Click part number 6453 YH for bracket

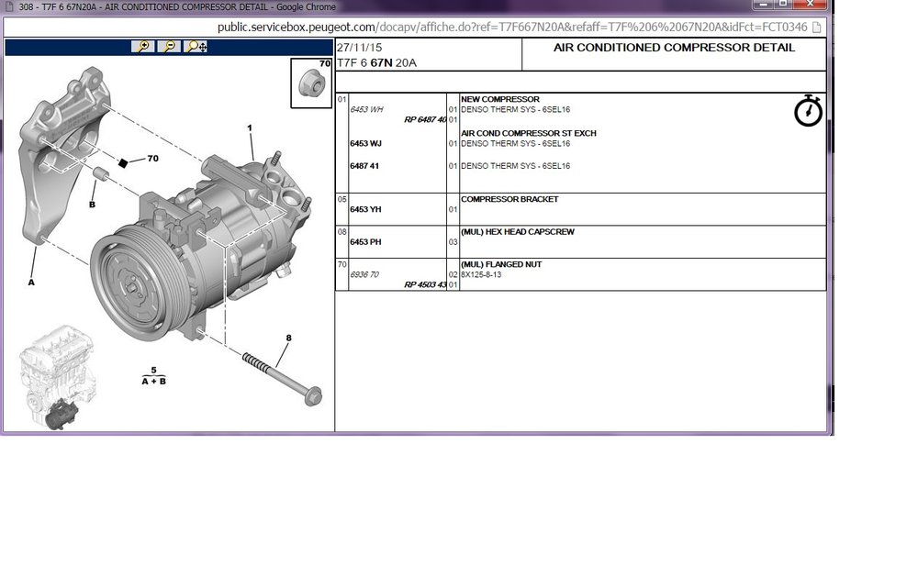[x=365, y=209]
